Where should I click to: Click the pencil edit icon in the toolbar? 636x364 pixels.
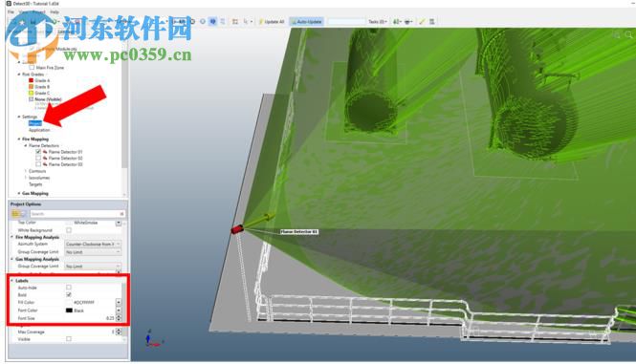point(422,21)
